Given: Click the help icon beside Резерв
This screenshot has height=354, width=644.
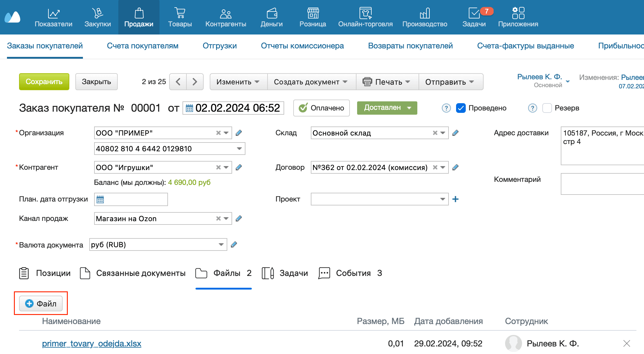Looking at the screenshot, I should point(532,108).
